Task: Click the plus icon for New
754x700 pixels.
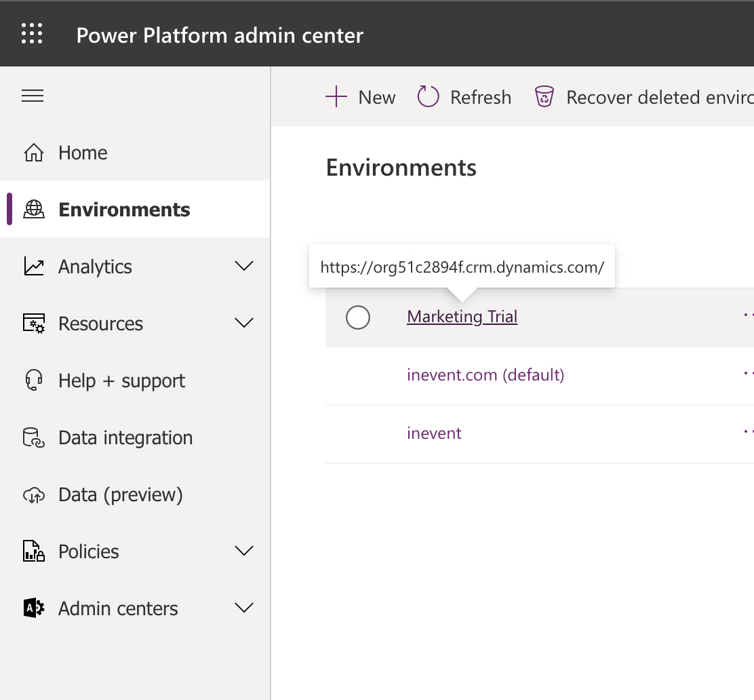Action: [x=336, y=97]
